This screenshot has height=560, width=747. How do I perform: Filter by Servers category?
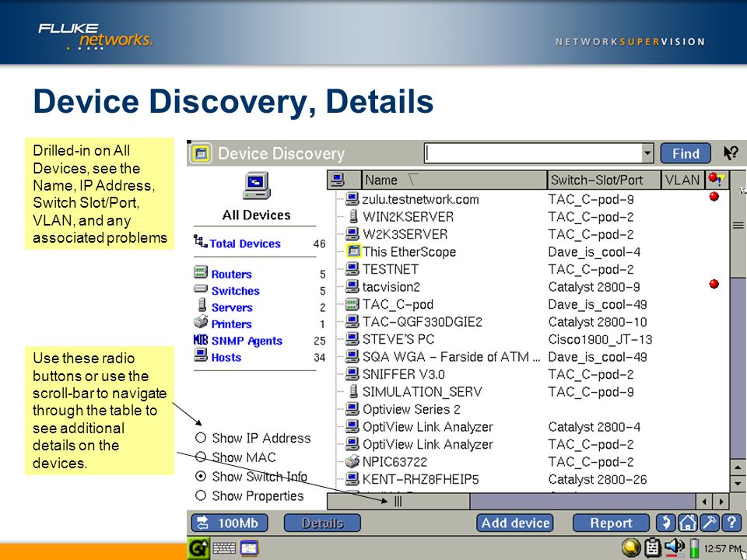click(x=232, y=308)
